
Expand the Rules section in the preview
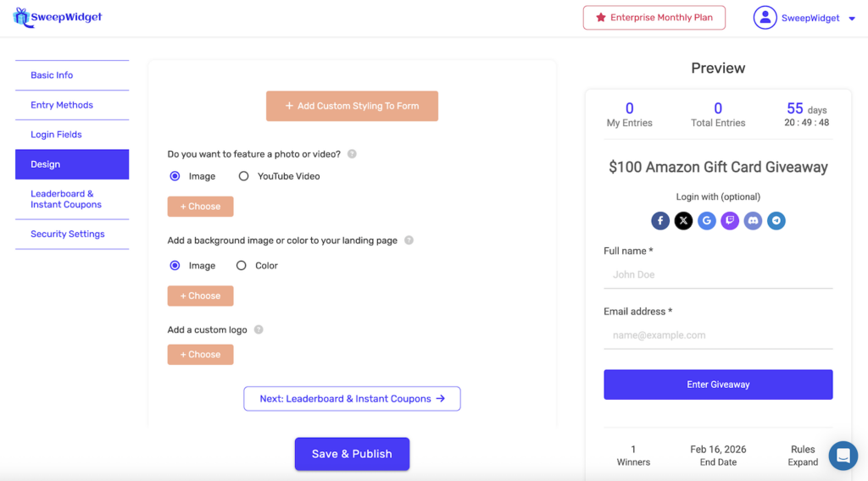803,462
